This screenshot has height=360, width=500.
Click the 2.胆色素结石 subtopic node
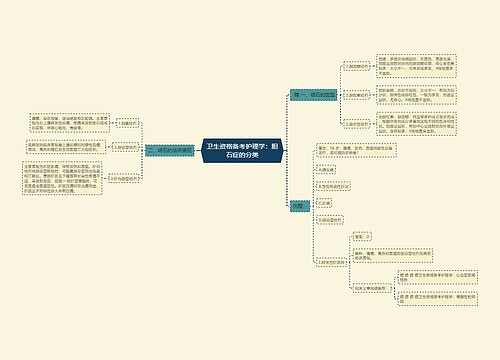357,95
